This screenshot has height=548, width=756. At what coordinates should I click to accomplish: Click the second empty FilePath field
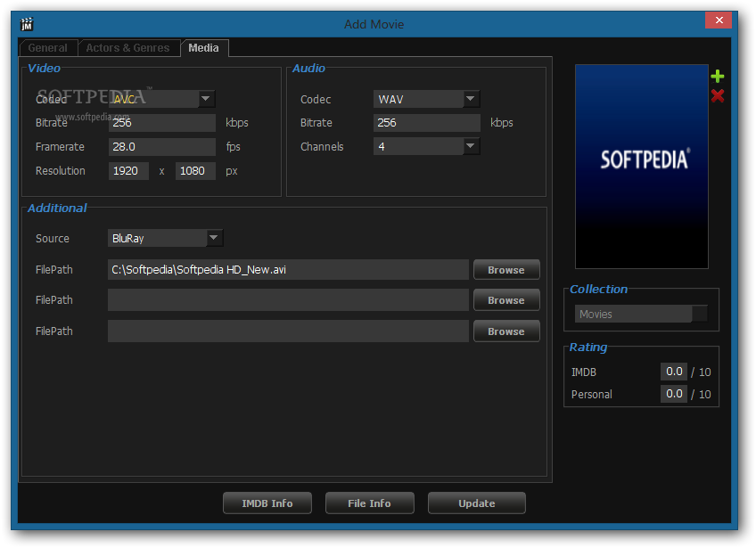click(288, 299)
